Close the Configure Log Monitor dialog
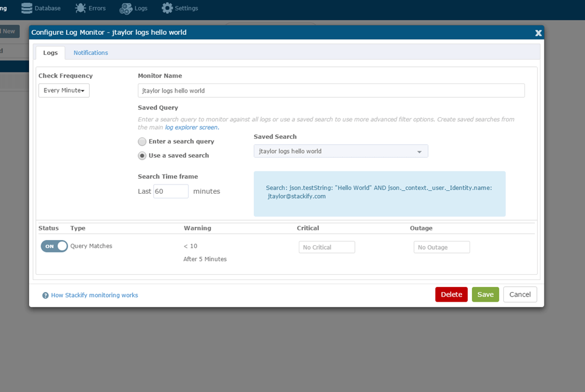The image size is (585, 392). tap(538, 33)
